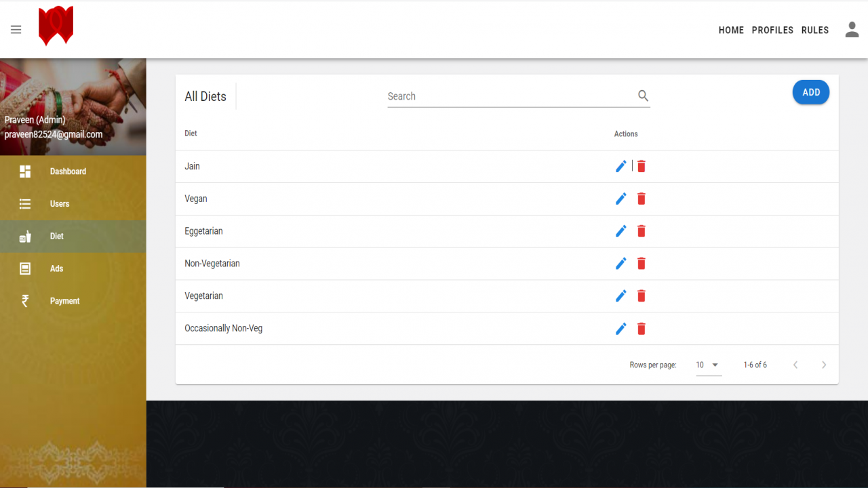
Task: Open the PROFILES link in header
Action: point(772,30)
